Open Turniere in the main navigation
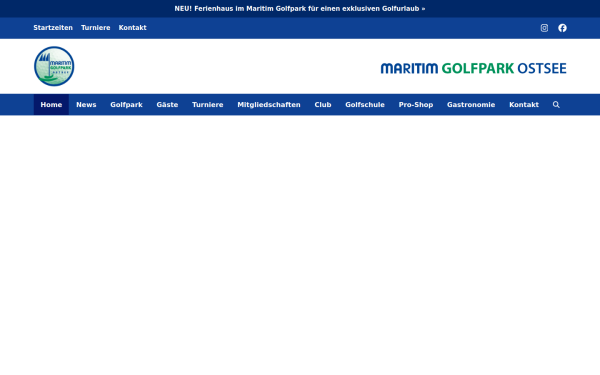The width and height of the screenshot is (600, 375). (x=207, y=104)
